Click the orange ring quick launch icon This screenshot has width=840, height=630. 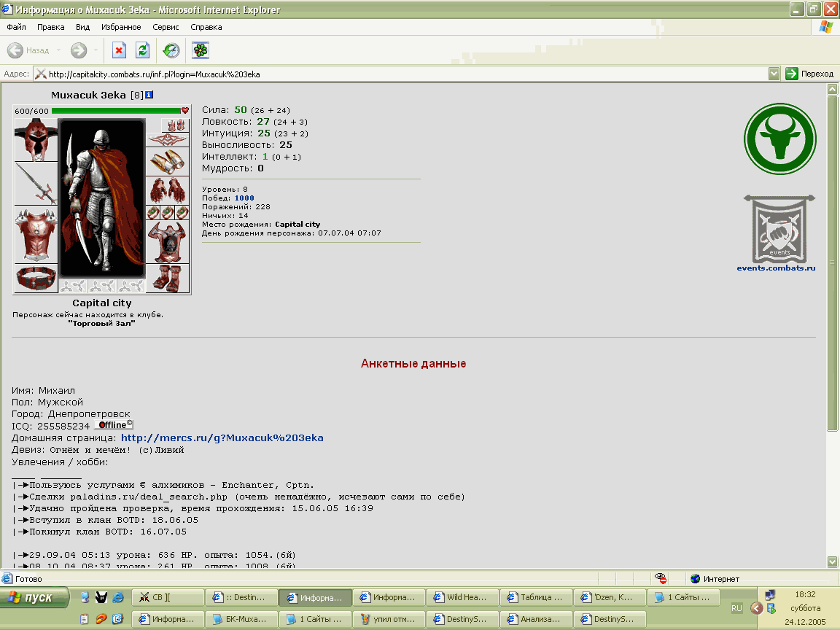coord(101,619)
